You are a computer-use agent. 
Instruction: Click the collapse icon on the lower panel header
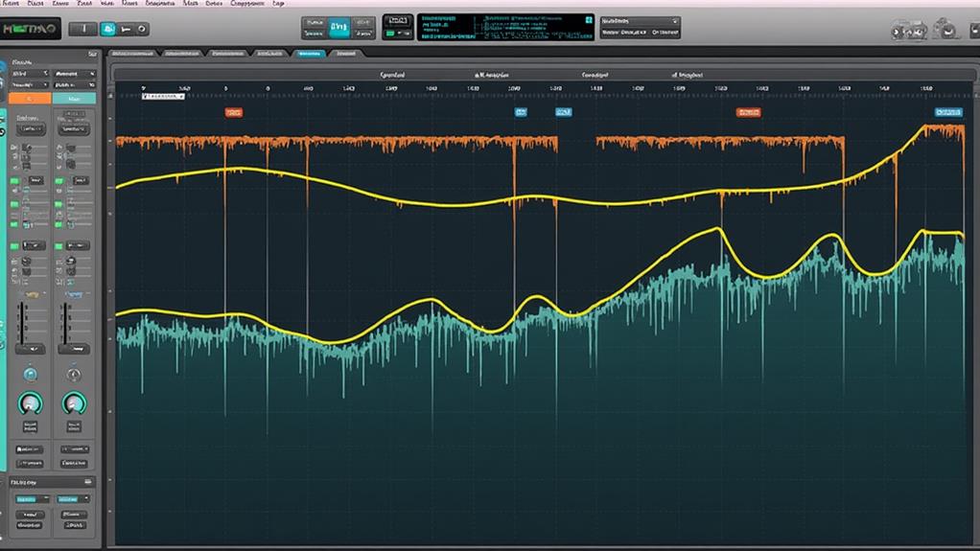click(88, 482)
